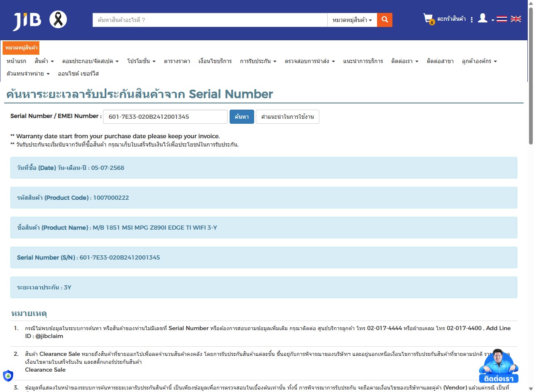
Task: Open the user account icon
Action: (x=483, y=18)
